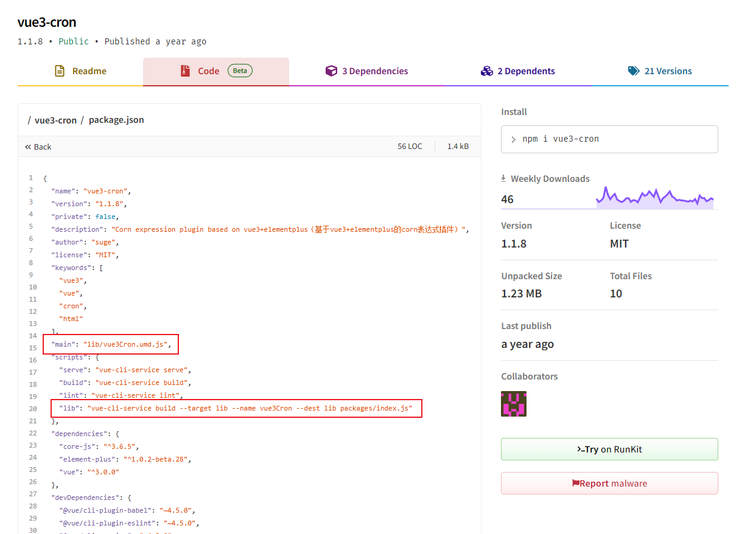The image size is (756, 534).
Task: Click the Beta badge on the Code tab
Action: 240,71
